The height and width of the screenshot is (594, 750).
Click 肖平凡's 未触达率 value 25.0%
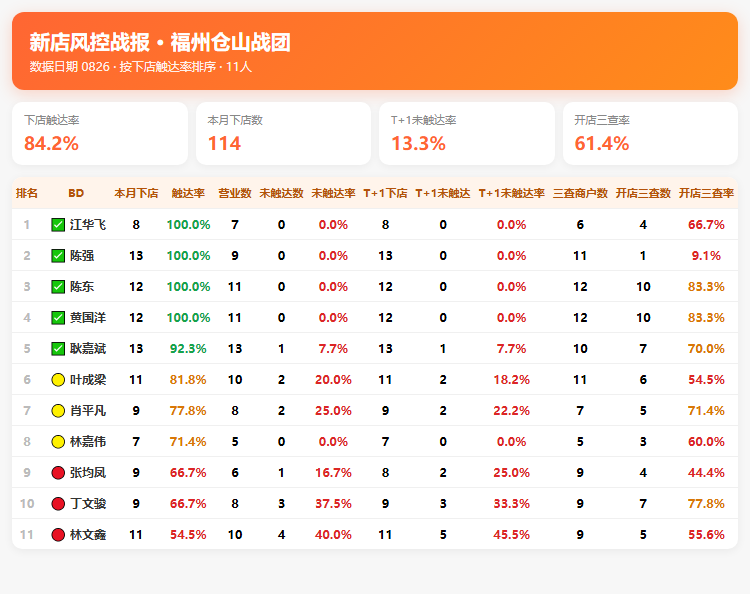tap(333, 411)
